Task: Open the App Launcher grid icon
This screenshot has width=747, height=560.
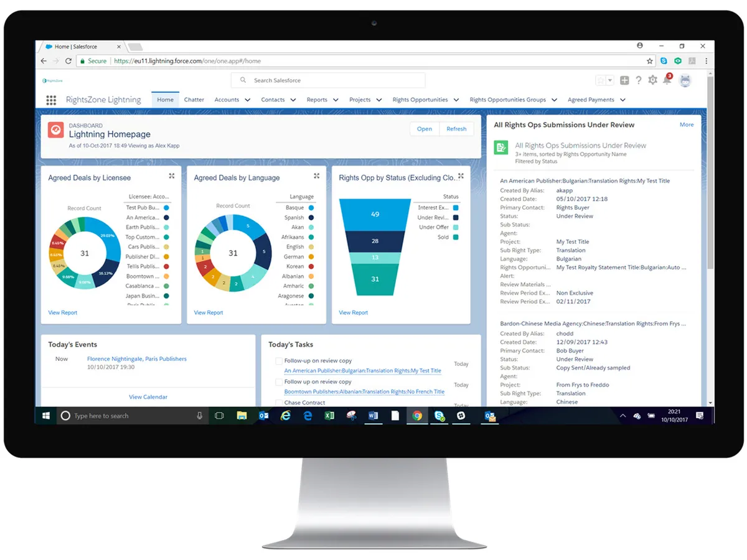Action: (x=51, y=100)
